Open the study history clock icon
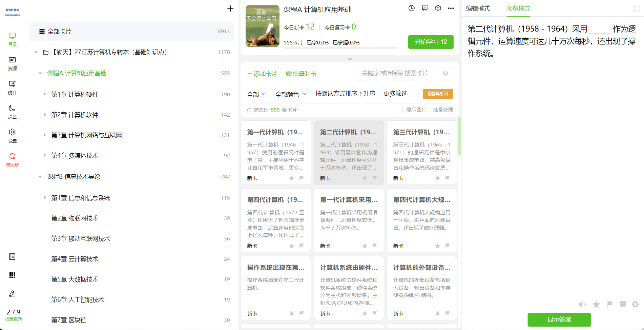Screen dimensions: 644x330 pyautogui.click(x=412, y=8)
